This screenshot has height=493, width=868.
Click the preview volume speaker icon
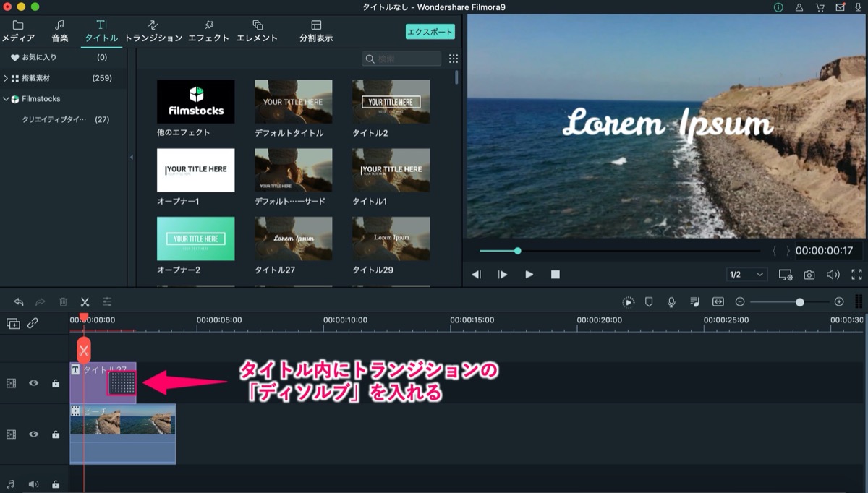point(833,275)
